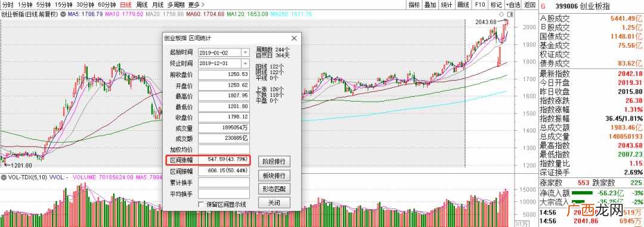Expand the 起始时间 date dropdown
The height and width of the screenshot is (227, 644).
point(245,53)
